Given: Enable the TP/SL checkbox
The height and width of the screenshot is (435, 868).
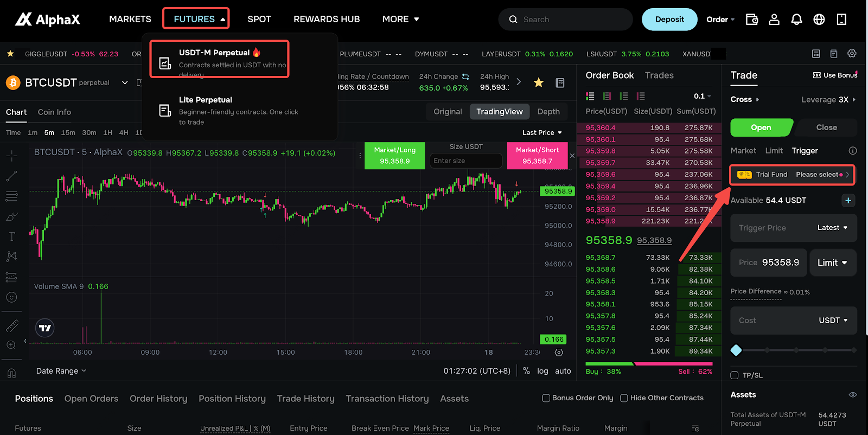Looking at the screenshot, I should point(735,375).
